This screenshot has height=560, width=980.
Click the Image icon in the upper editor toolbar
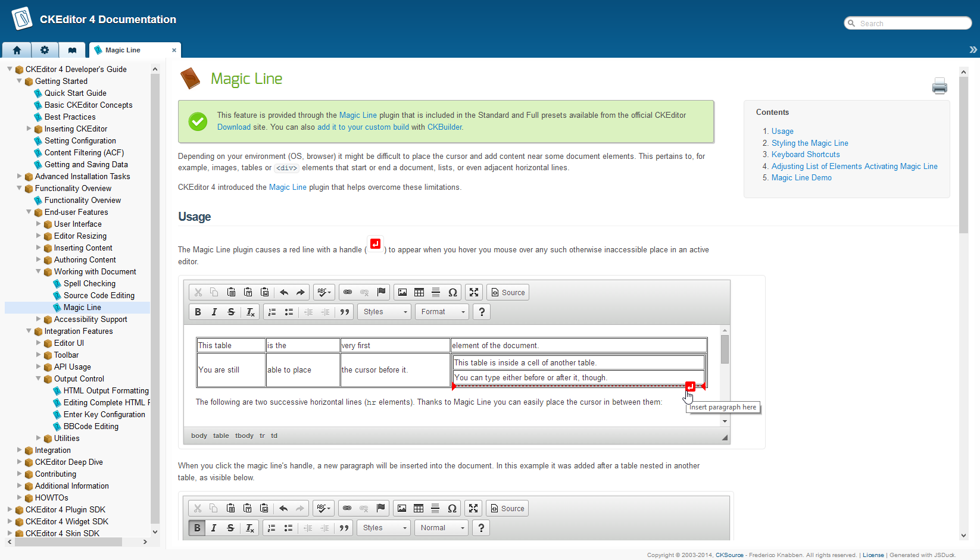click(402, 292)
